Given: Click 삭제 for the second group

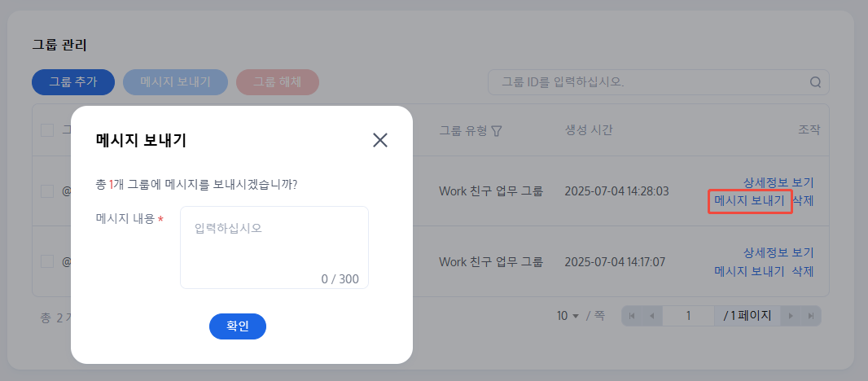Looking at the screenshot, I should [803, 271].
